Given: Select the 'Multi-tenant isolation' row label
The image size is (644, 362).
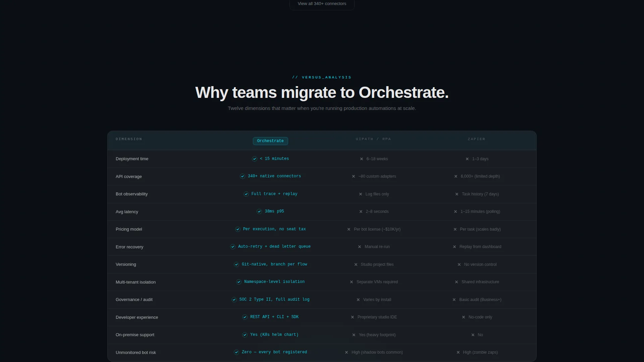Looking at the screenshot, I should click(136, 282).
